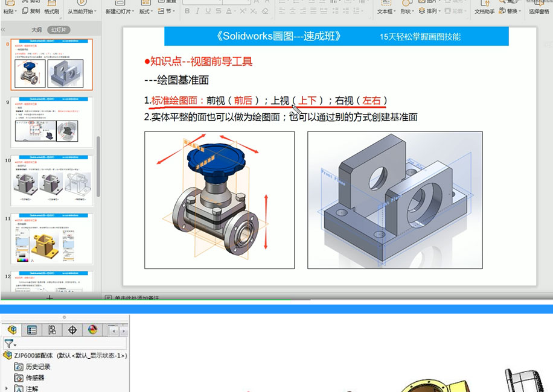
Task: Toggle Underline text formatting
Action: point(208,11)
